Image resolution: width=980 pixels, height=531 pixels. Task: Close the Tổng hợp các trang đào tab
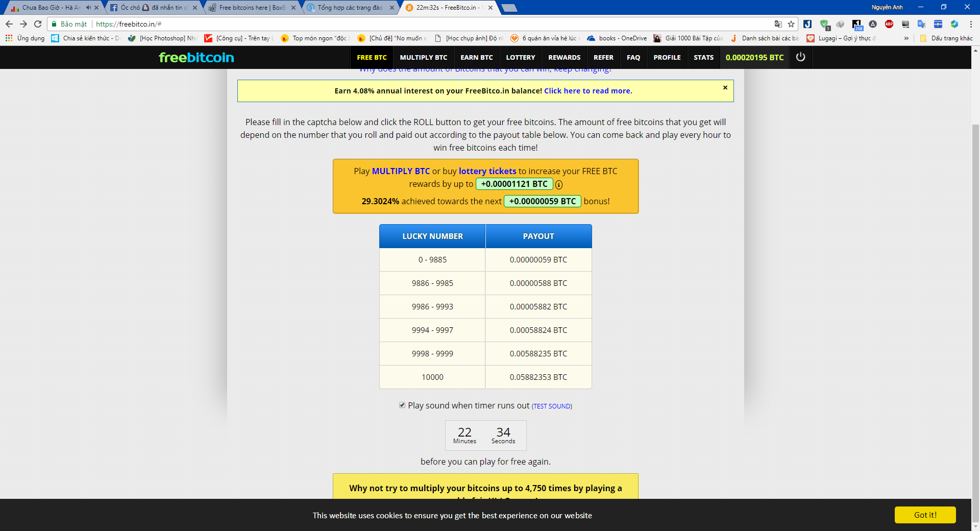(392, 8)
